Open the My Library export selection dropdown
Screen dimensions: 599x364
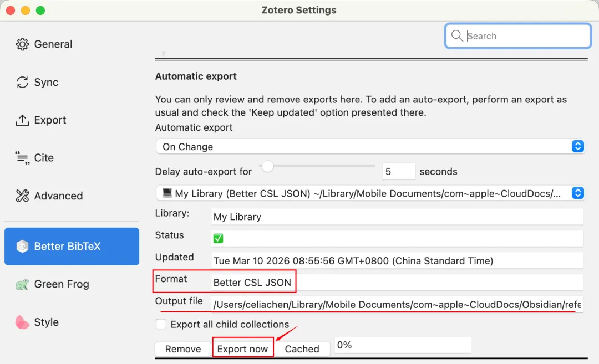pyautogui.click(x=370, y=193)
